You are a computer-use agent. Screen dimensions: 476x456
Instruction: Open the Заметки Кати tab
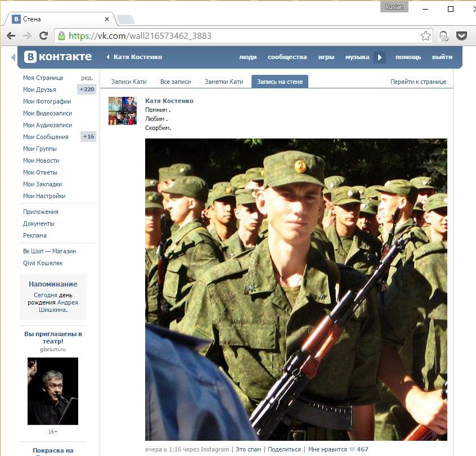click(x=224, y=82)
